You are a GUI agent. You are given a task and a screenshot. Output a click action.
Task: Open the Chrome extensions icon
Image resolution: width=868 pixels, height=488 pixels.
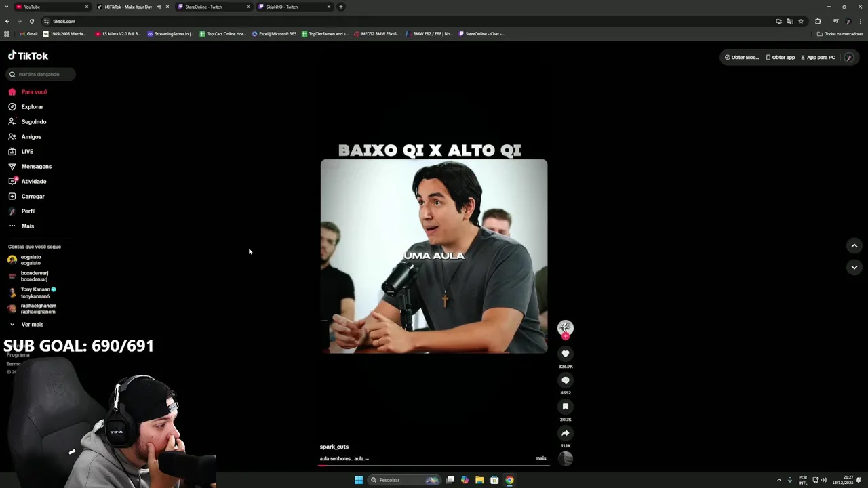point(818,21)
